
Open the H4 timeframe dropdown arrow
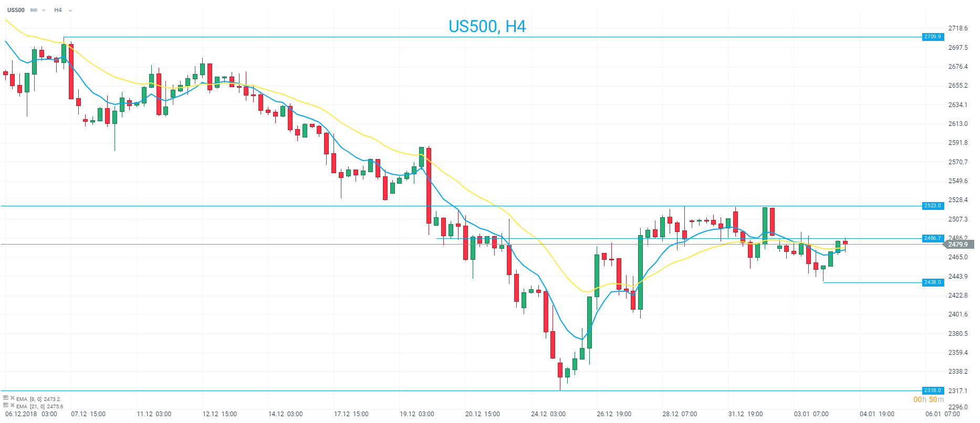pyautogui.click(x=70, y=10)
